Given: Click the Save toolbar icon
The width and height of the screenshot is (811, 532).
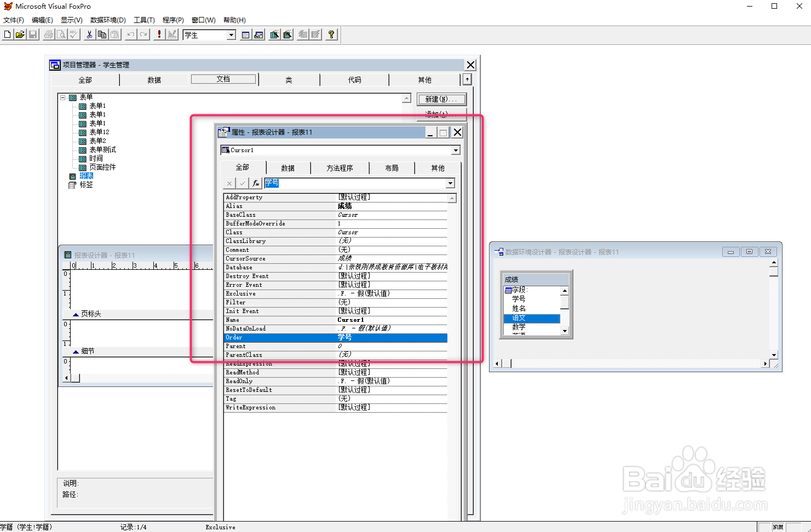Looking at the screenshot, I should click(33, 34).
